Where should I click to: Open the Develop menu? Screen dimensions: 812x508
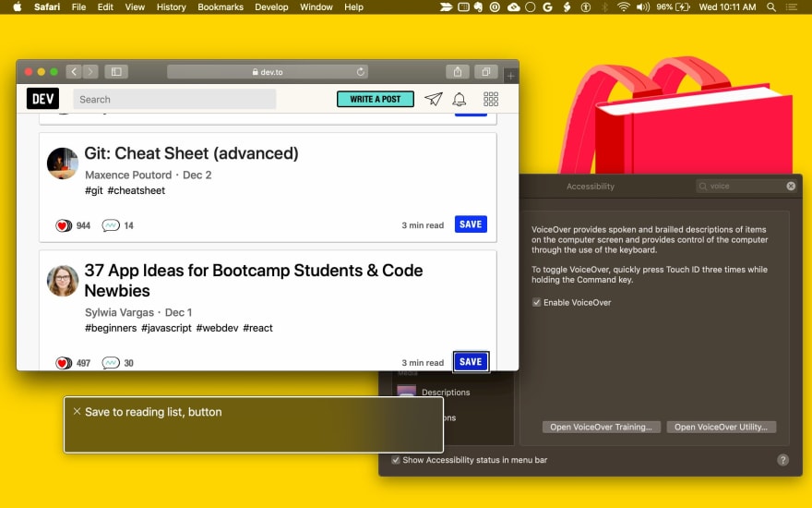[x=271, y=6]
